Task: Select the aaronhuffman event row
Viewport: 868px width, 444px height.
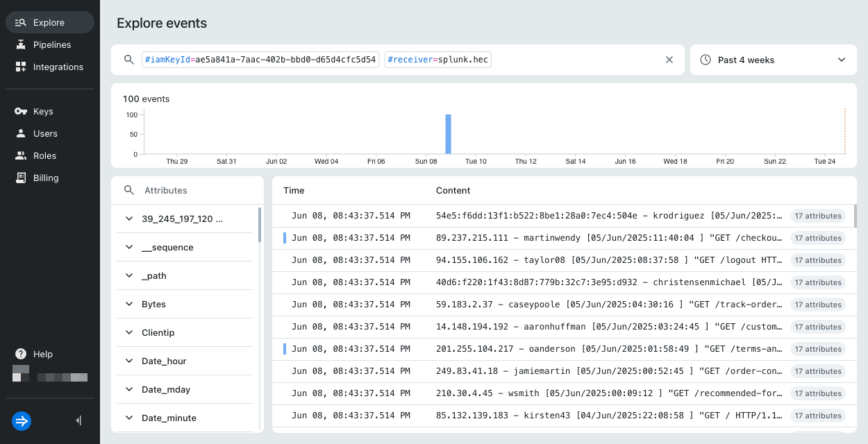Action: point(562,327)
